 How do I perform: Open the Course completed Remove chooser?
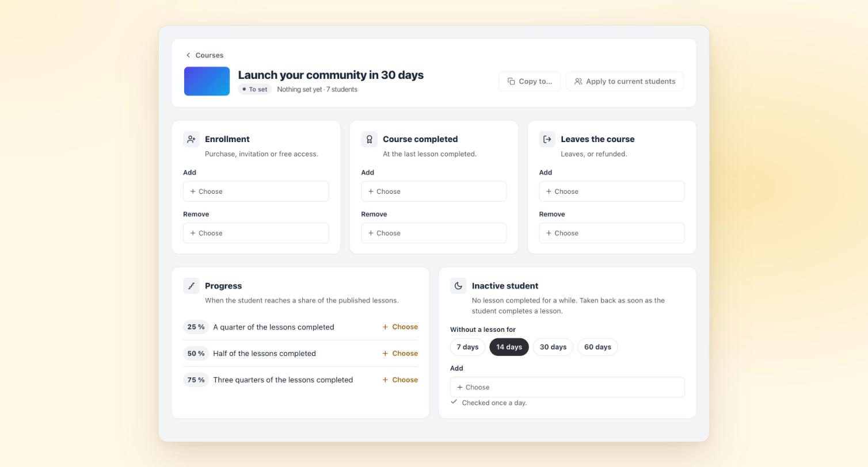(434, 233)
